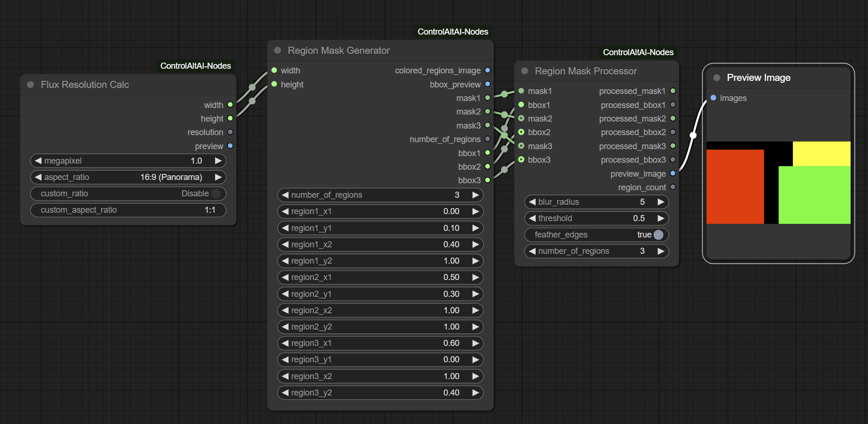Click the region mask preview thumbnail
868x424 pixels.
pos(778,183)
